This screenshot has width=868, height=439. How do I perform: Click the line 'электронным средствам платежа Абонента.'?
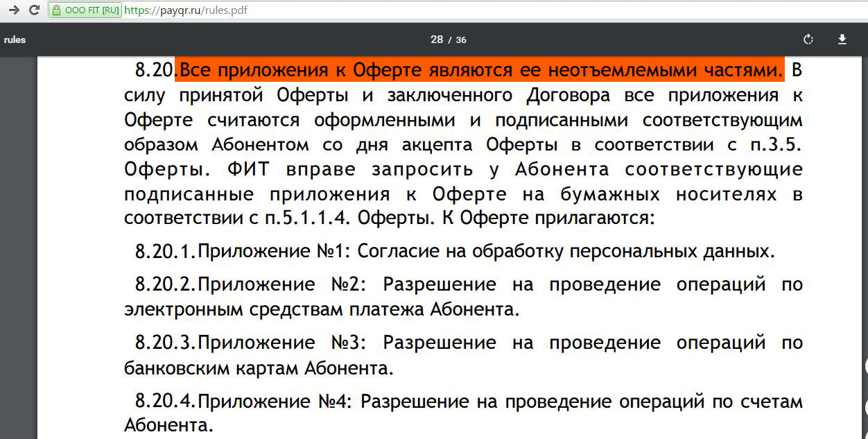click(322, 309)
